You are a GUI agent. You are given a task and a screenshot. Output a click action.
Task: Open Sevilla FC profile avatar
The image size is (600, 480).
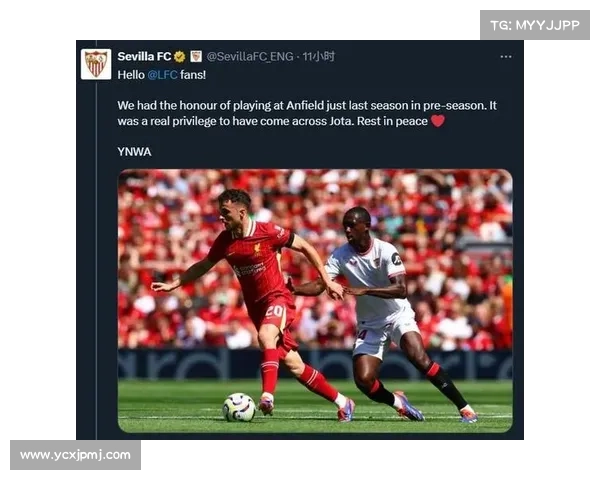point(96,64)
